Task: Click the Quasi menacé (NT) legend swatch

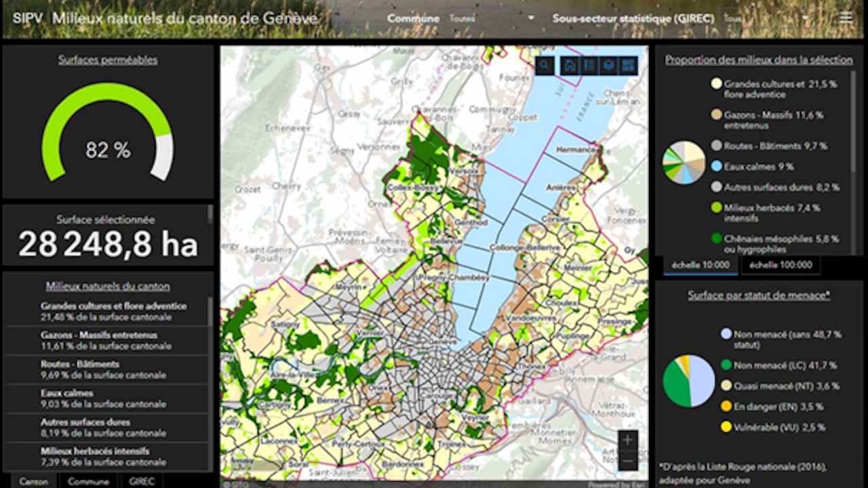Action: (727, 386)
